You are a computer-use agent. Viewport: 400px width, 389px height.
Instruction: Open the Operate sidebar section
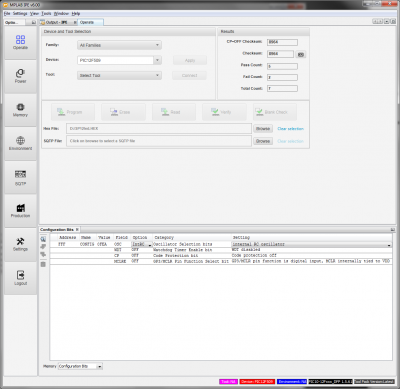[x=20, y=42]
